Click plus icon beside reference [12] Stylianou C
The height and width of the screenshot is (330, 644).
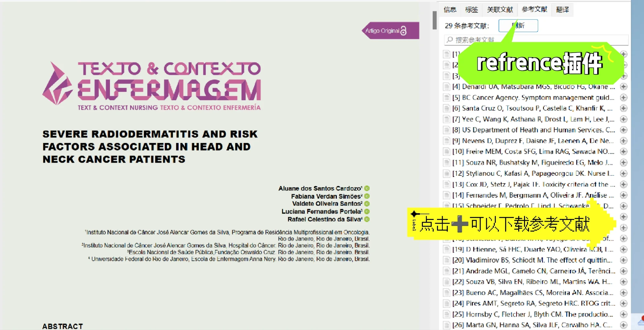pos(624,174)
